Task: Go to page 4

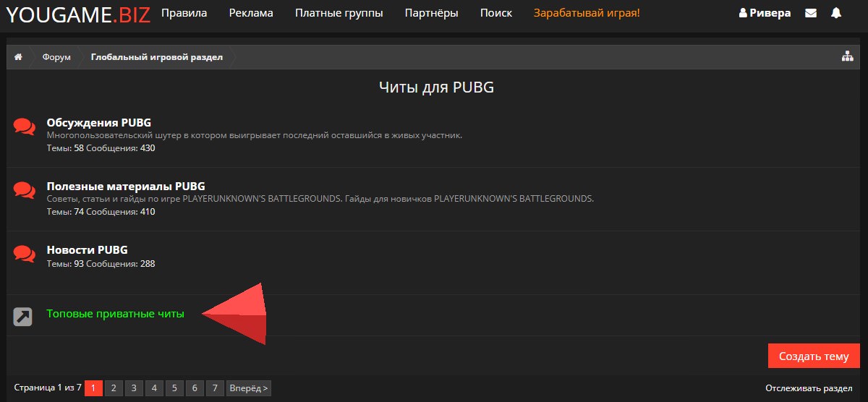Action: (x=154, y=388)
